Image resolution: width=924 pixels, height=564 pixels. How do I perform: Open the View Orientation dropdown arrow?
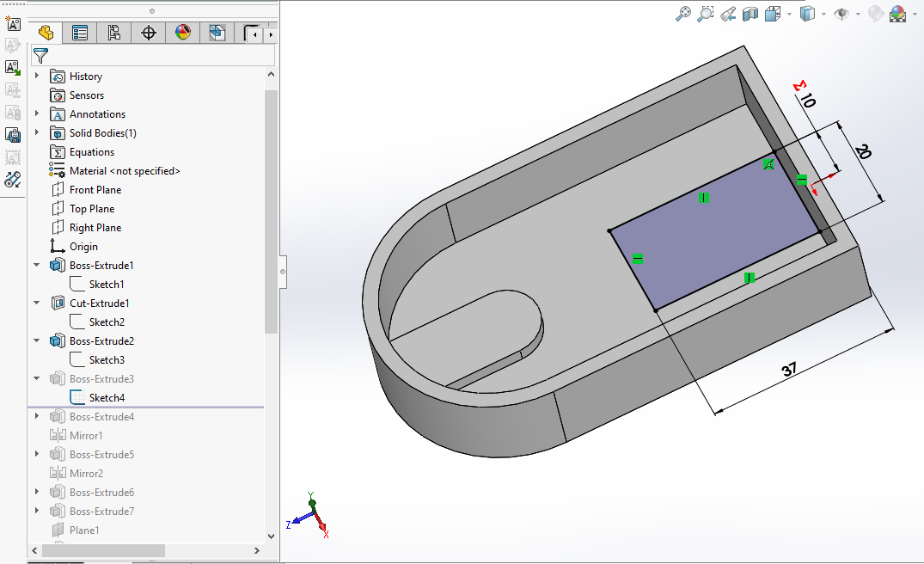click(789, 14)
